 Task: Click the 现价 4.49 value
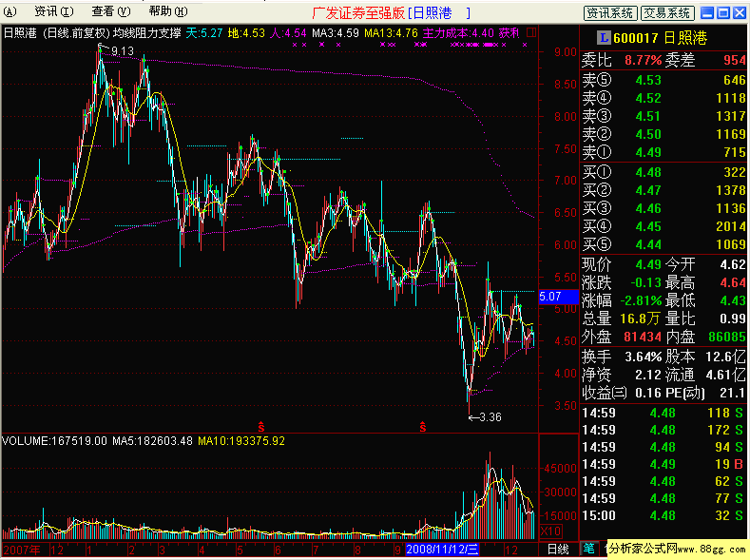click(648, 264)
